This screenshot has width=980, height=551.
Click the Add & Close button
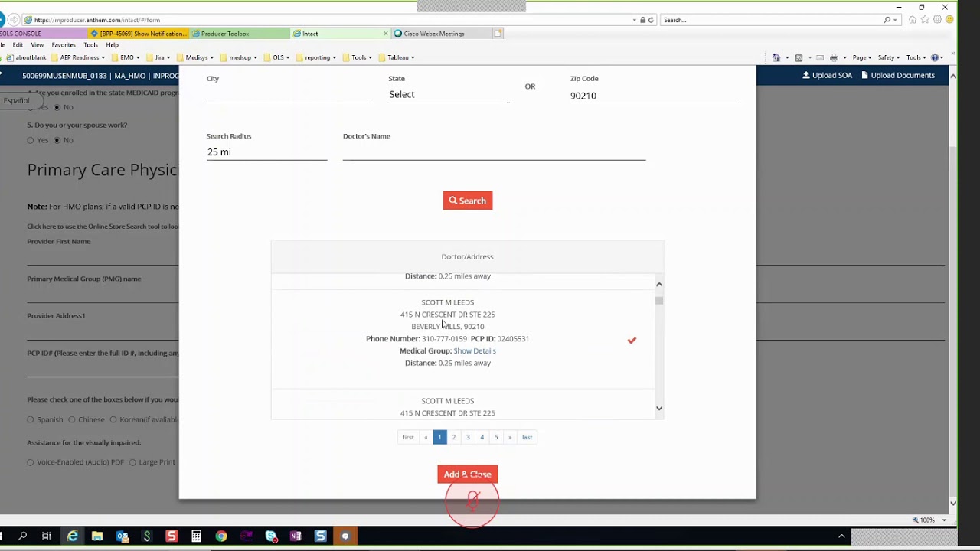[x=467, y=474]
